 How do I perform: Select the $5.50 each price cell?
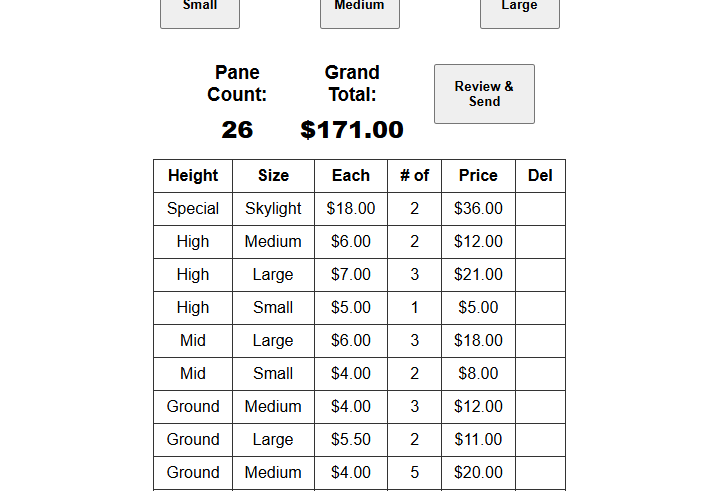coord(351,440)
